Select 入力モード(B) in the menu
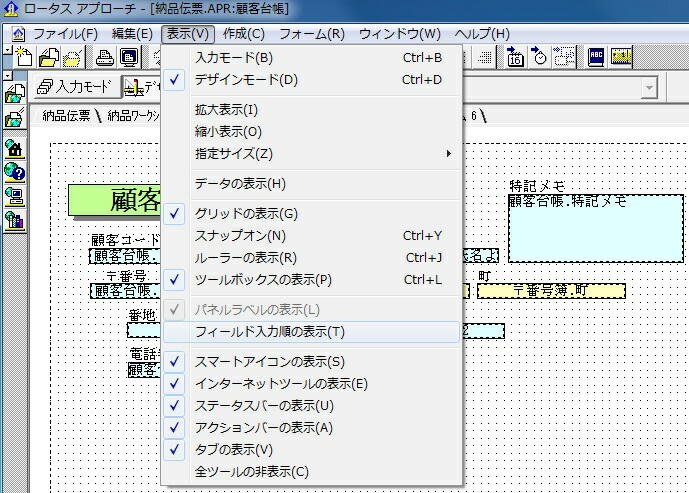This screenshot has width=689, height=493. [312, 58]
